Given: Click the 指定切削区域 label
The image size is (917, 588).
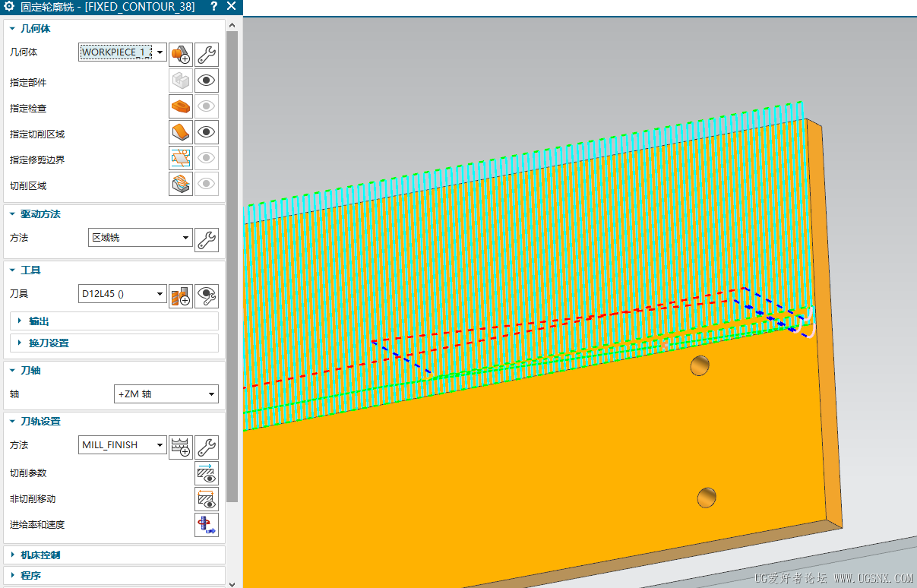Looking at the screenshot, I should (37, 134).
